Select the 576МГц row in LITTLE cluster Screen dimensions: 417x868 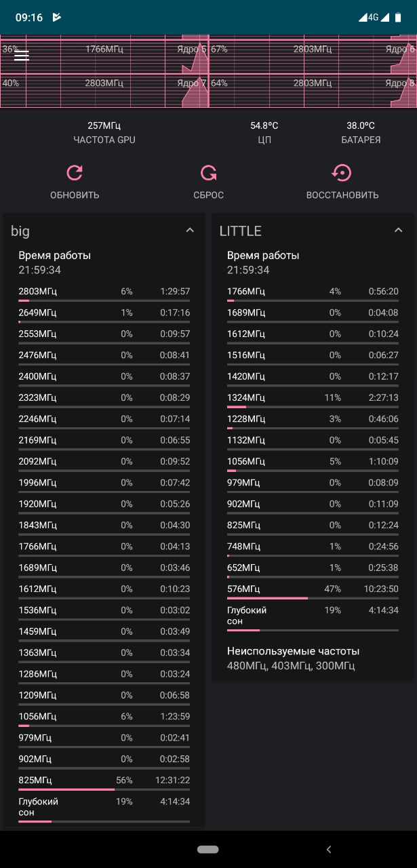(313, 591)
